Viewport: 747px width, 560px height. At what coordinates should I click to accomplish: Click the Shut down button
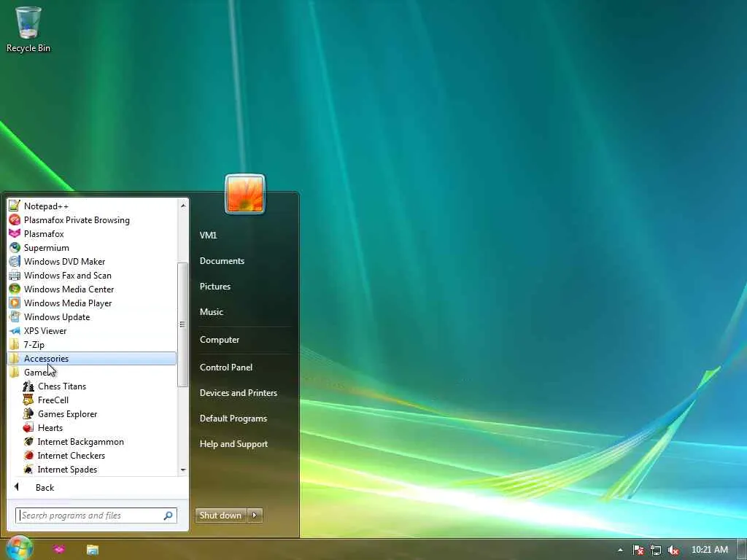(x=220, y=516)
